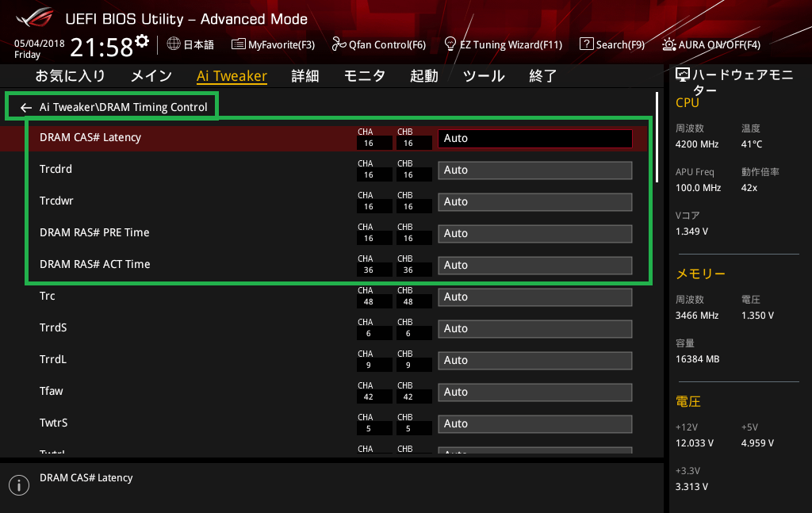
Task: Select the DRAM RAS# PRE Time label
Action: click(94, 232)
